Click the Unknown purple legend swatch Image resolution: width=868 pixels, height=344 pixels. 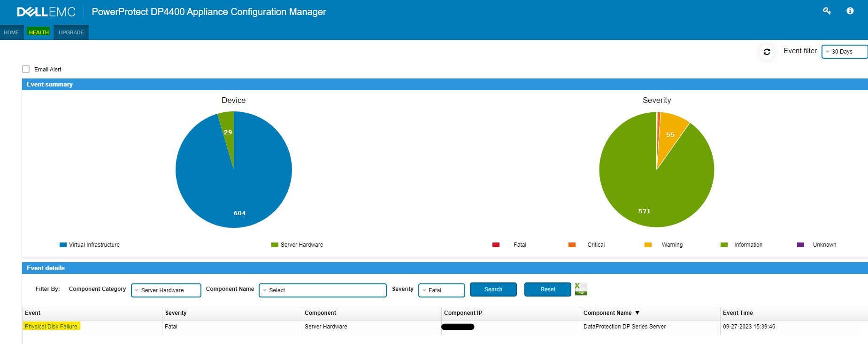point(800,245)
